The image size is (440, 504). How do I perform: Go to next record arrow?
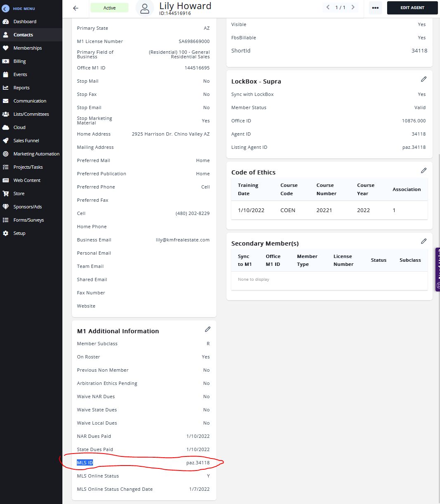coord(353,7)
